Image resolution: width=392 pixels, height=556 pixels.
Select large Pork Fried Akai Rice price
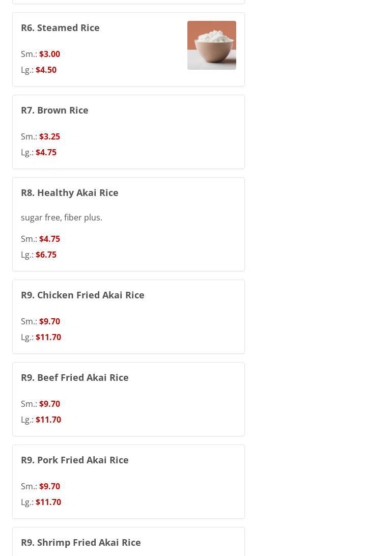pos(48,502)
